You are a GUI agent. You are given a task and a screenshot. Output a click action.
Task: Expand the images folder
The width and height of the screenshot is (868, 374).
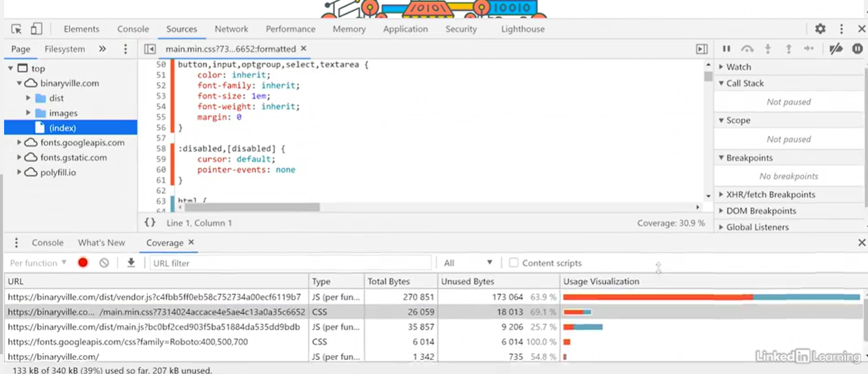(x=28, y=113)
